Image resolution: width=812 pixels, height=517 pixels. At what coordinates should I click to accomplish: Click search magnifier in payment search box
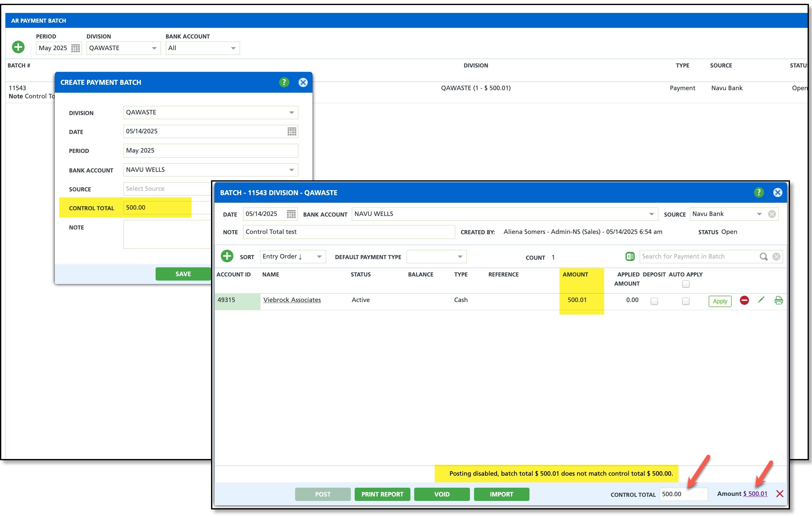coord(763,257)
